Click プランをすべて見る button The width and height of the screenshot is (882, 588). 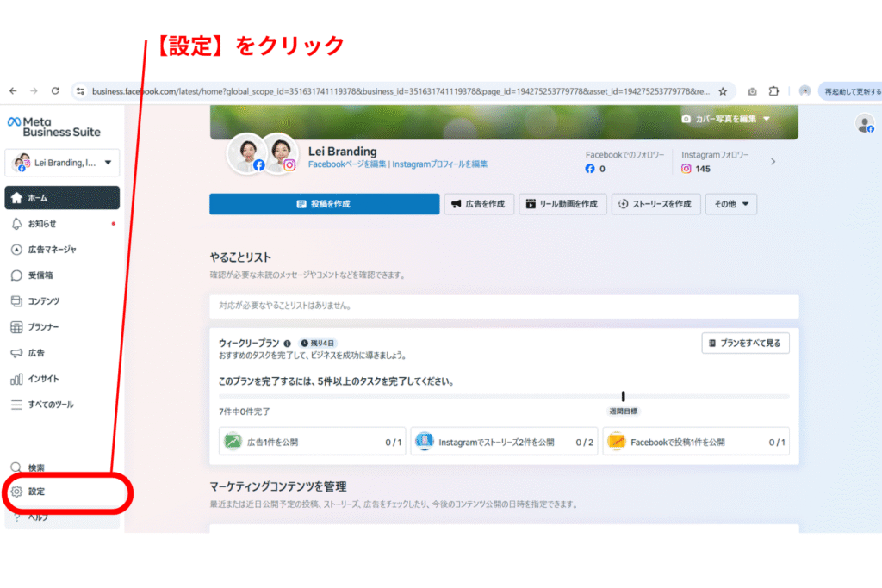pyautogui.click(x=745, y=343)
